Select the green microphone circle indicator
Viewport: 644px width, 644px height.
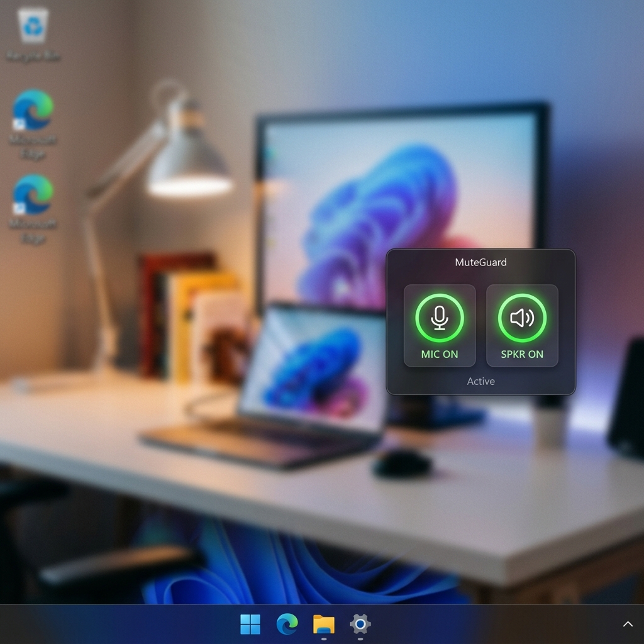439,318
